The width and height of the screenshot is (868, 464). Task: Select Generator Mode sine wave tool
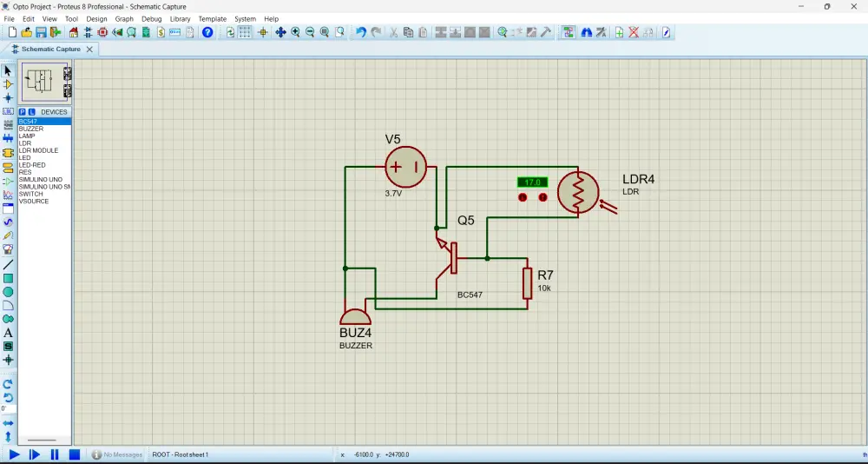[x=8, y=222]
